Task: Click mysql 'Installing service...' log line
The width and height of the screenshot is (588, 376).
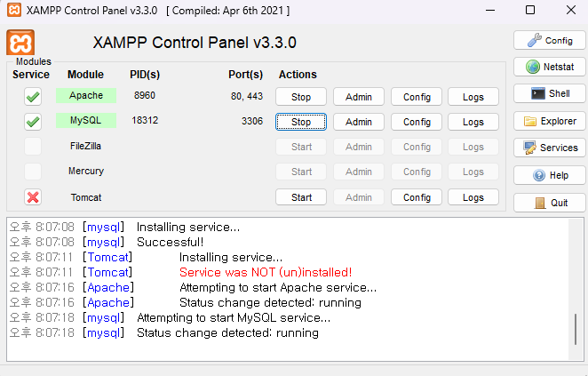Action: (x=188, y=227)
